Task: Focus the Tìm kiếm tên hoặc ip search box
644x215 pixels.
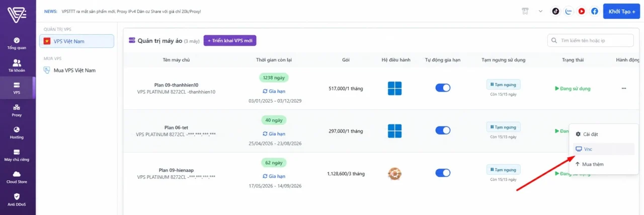Action: tap(591, 40)
